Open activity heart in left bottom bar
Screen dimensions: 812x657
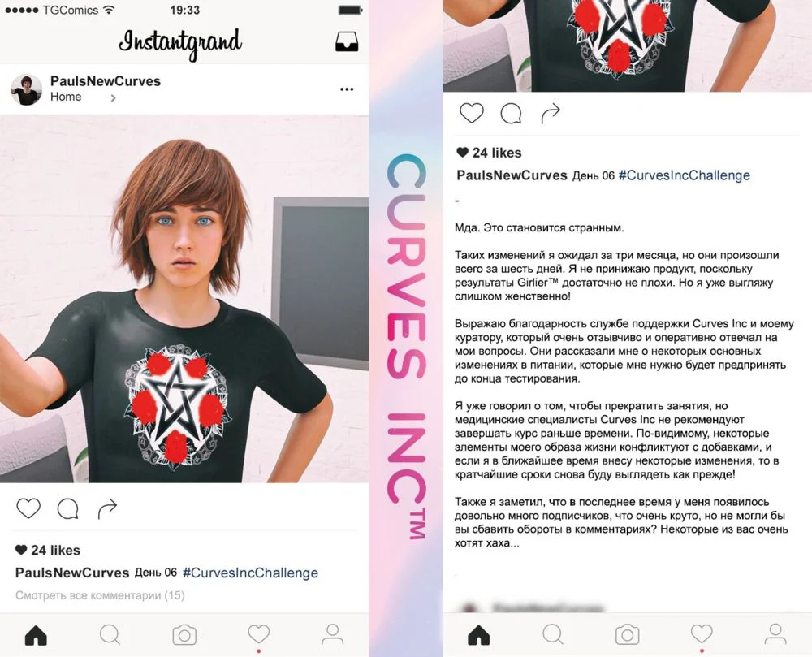258,633
